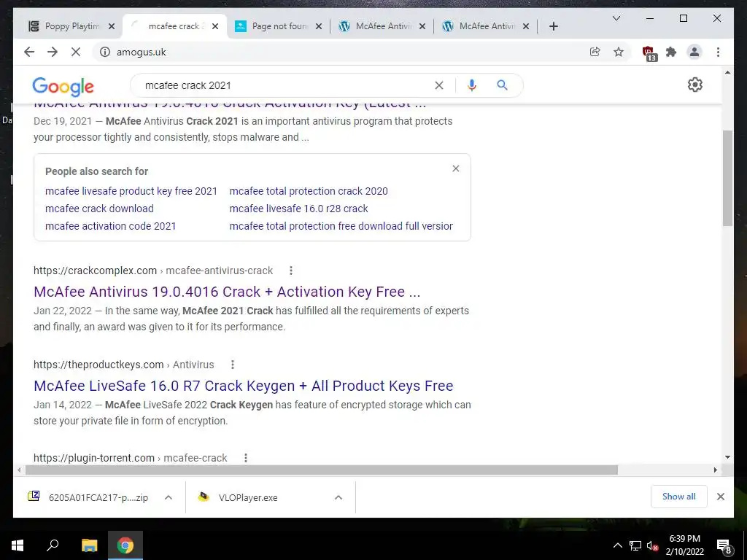
Task: Expand options for VLOPlayer.exe download
Action: [x=338, y=497]
